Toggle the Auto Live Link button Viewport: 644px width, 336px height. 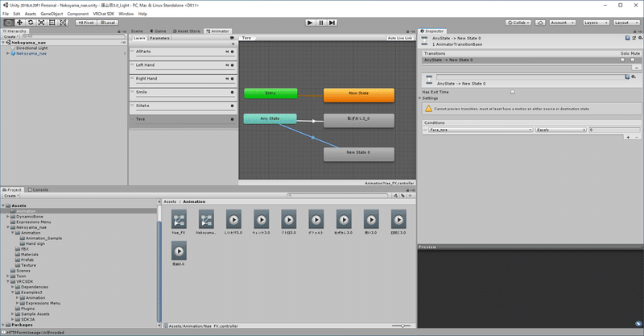pos(399,38)
